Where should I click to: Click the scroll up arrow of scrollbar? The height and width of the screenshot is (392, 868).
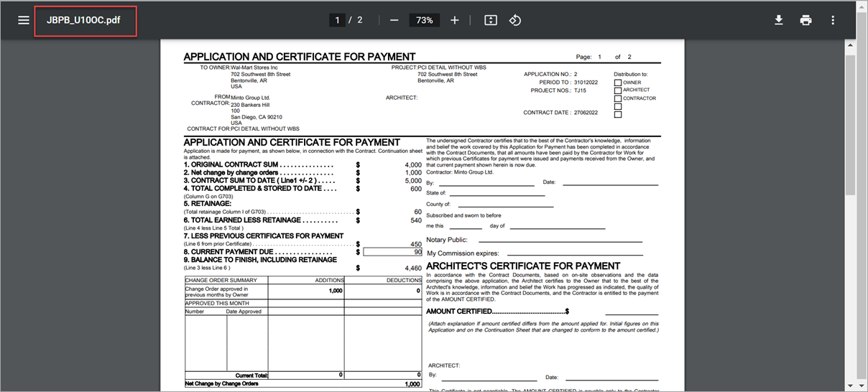(851, 45)
